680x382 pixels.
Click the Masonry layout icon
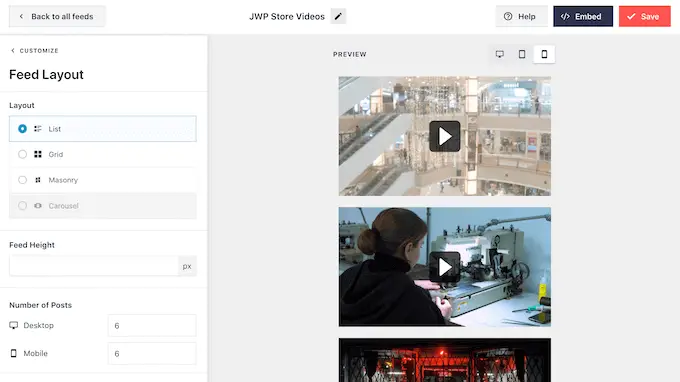(38, 180)
